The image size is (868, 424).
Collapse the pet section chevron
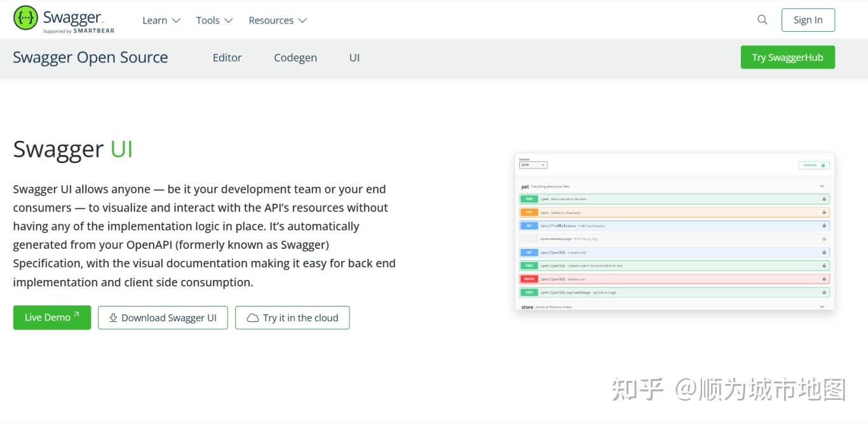tap(822, 187)
